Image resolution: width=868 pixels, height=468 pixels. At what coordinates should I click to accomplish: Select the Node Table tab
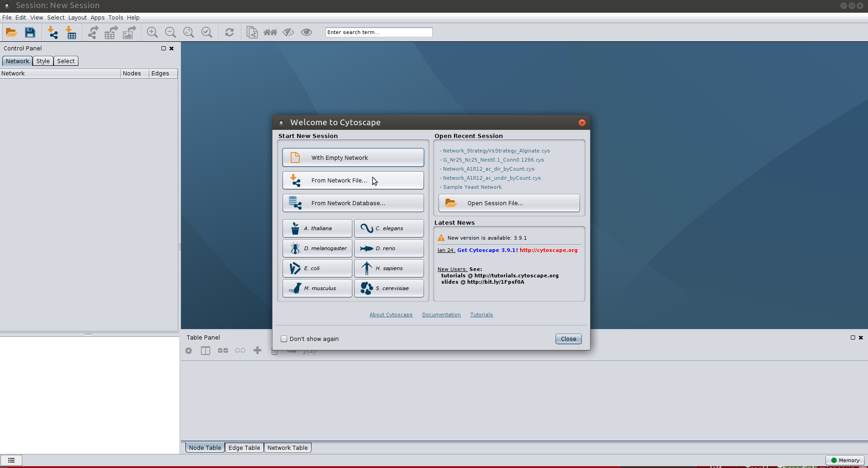205,448
